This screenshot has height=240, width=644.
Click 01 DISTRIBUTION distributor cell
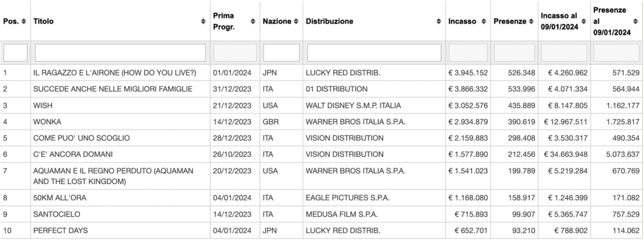(x=336, y=89)
